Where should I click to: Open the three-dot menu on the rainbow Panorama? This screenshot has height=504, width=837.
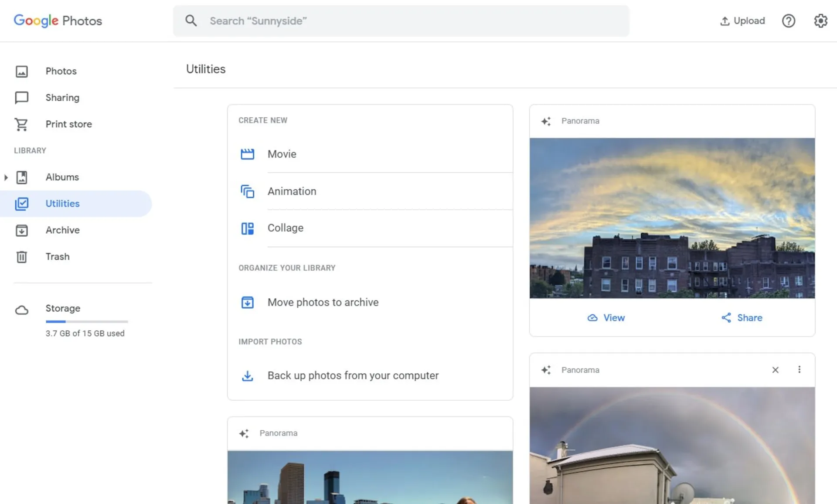[800, 370]
